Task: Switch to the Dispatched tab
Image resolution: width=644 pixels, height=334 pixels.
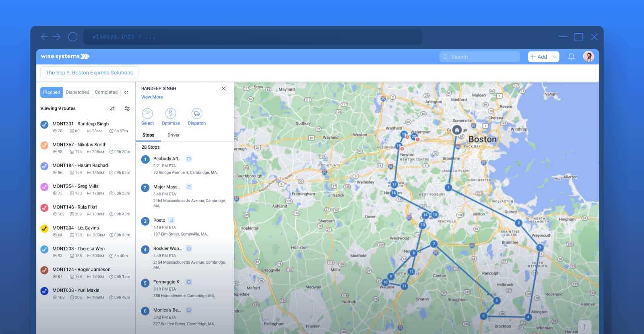Action: tap(77, 92)
